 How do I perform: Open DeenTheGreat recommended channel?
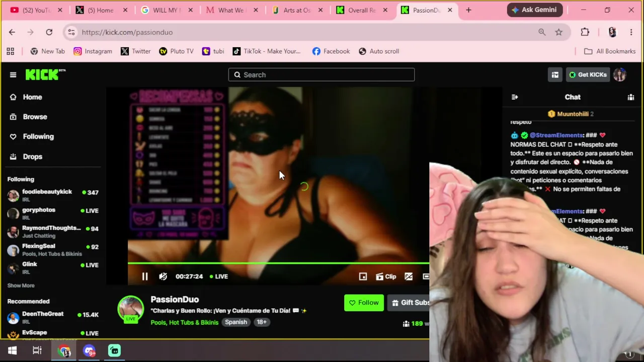53,317
